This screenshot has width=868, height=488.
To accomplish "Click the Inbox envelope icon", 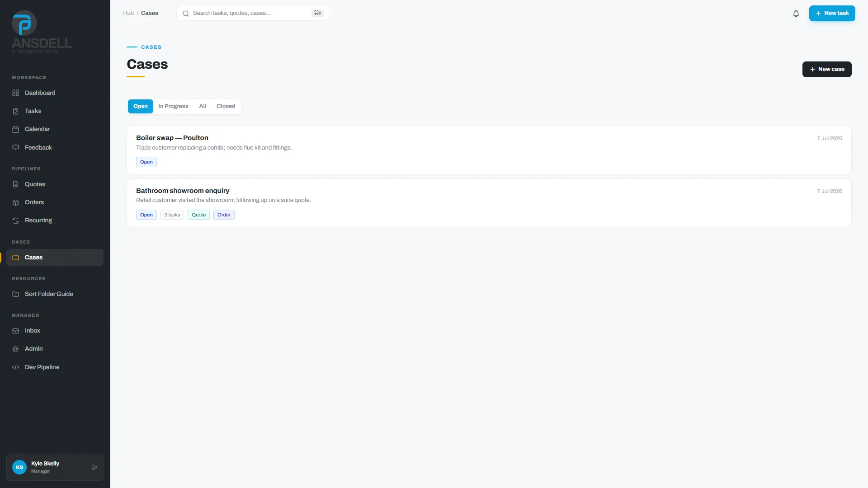I will click(15, 331).
